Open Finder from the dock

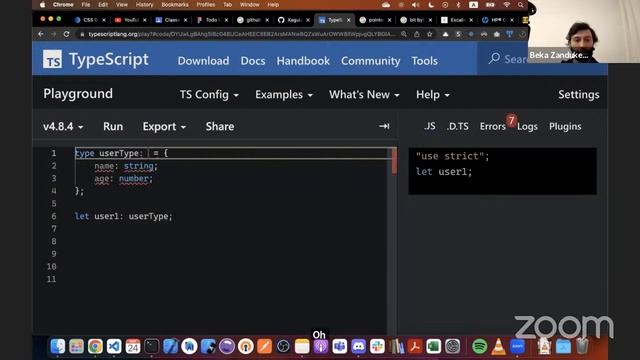point(58,347)
